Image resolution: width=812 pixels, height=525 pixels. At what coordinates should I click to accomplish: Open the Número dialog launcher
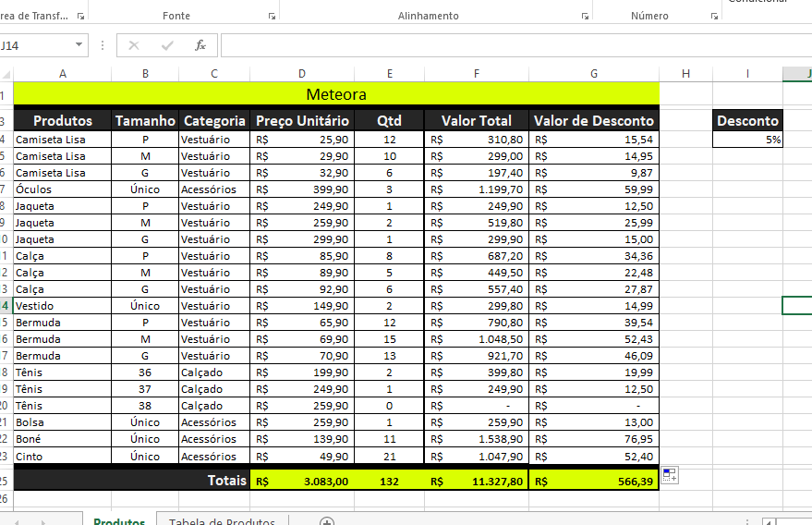pyautogui.click(x=715, y=17)
